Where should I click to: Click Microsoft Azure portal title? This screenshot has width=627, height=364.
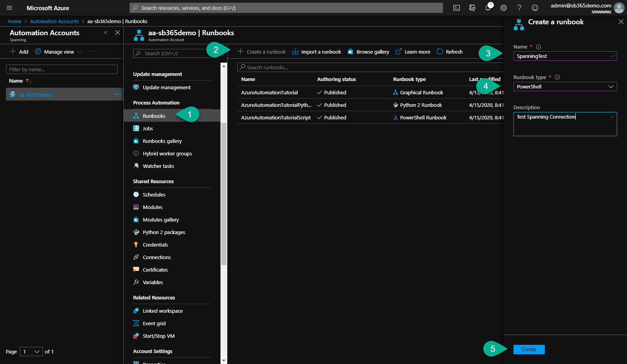click(x=48, y=8)
